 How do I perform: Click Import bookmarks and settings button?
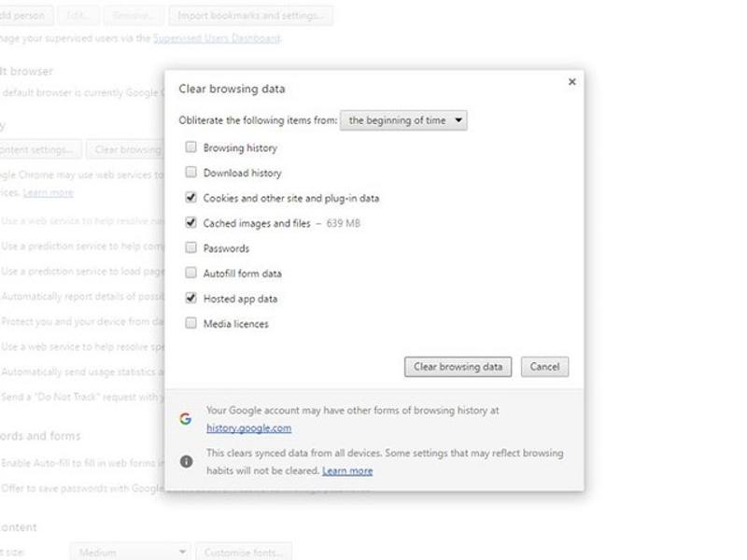(x=250, y=16)
